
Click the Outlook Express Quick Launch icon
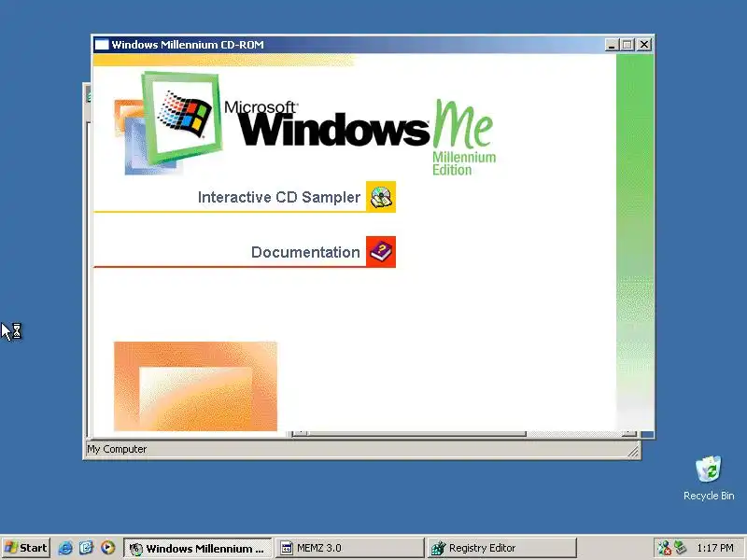(x=86, y=548)
